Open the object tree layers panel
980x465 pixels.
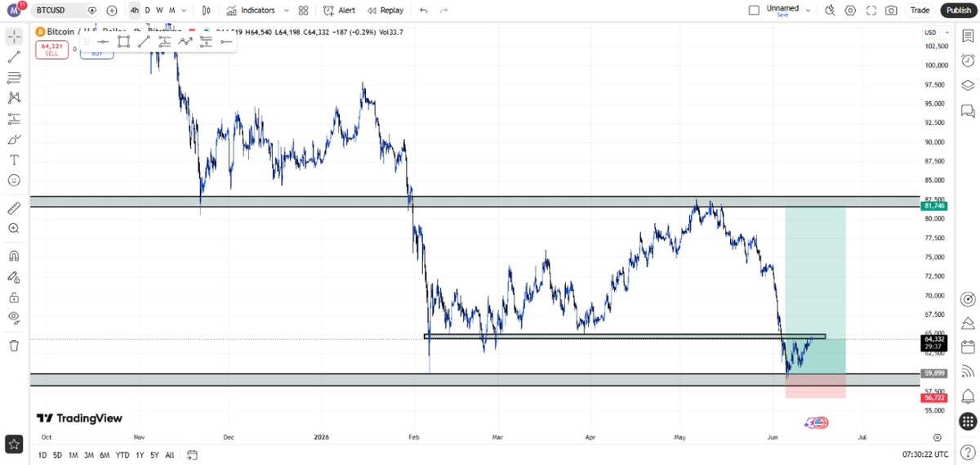(968, 85)
